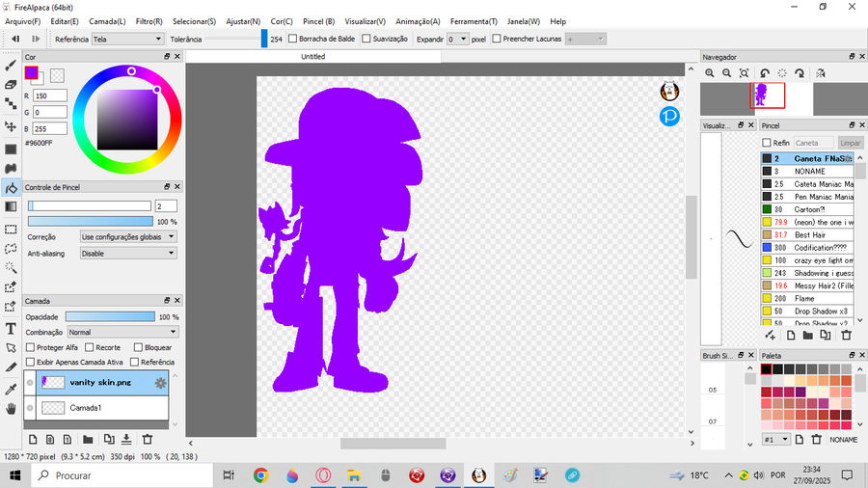This screenshot has width=868, height=488.
Task: Open the palette #1 dropdown
Action: pyautogui.click(x=776, y=440)
